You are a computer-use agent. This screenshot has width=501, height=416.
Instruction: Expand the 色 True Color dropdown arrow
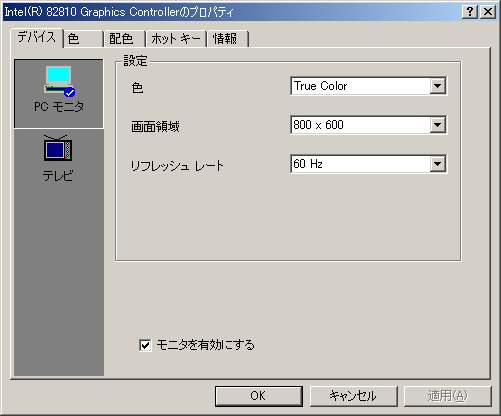(x=437, y=86)
